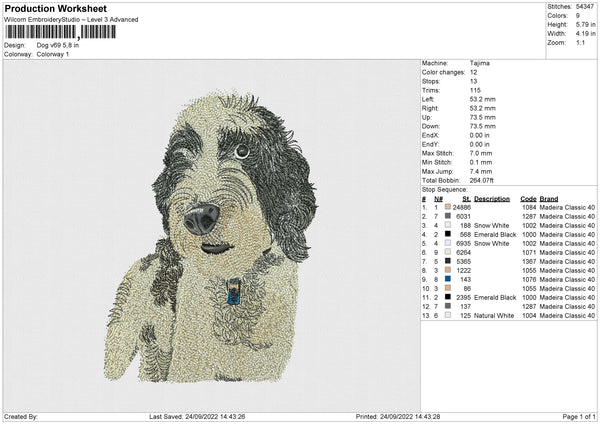The height and width of the screenshot is (424, 600).
Task: Click the black swatch in the 568-stitch row
Action: pyautogui.click(x=447, y=234)
